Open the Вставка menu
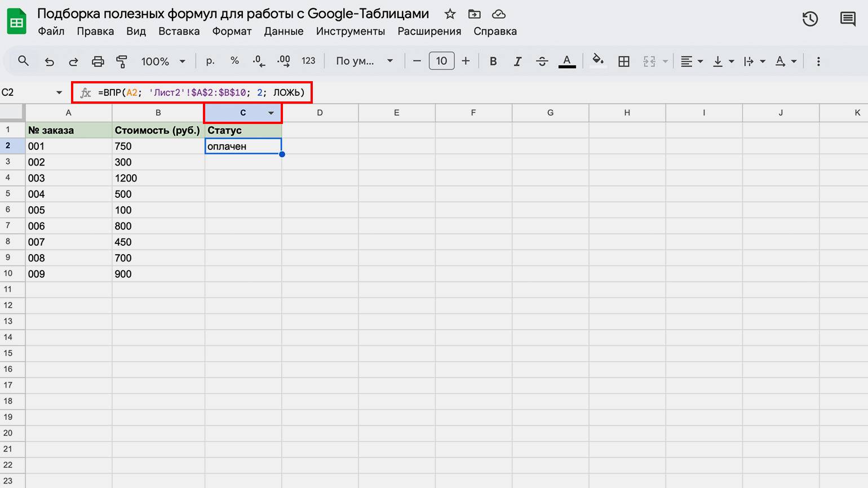The image size is (868, 488). tap(179, 32)
